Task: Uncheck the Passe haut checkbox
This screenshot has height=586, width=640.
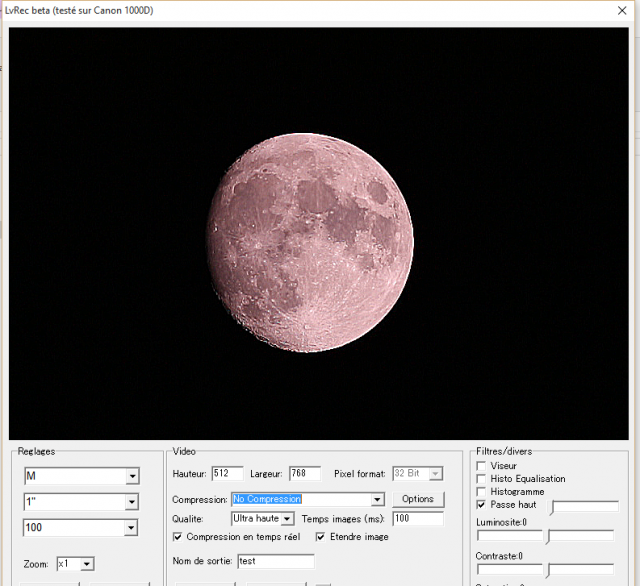Action: [481, 505]
